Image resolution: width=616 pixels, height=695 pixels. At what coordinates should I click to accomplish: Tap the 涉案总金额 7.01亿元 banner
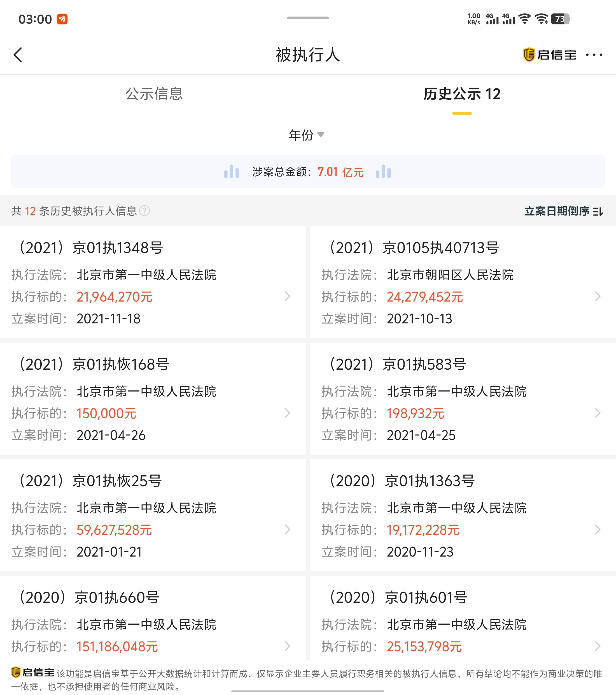[307, 172]
